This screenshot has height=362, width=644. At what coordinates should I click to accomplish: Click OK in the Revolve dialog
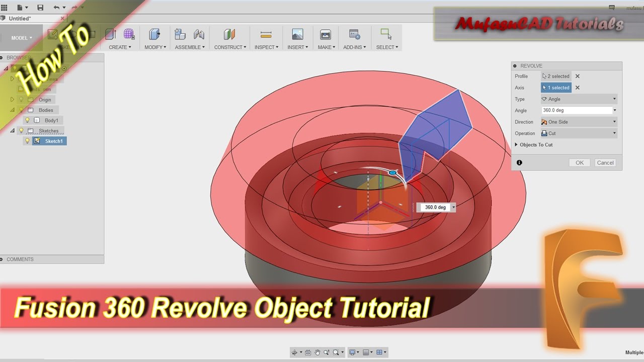click(x=580, y=163)
